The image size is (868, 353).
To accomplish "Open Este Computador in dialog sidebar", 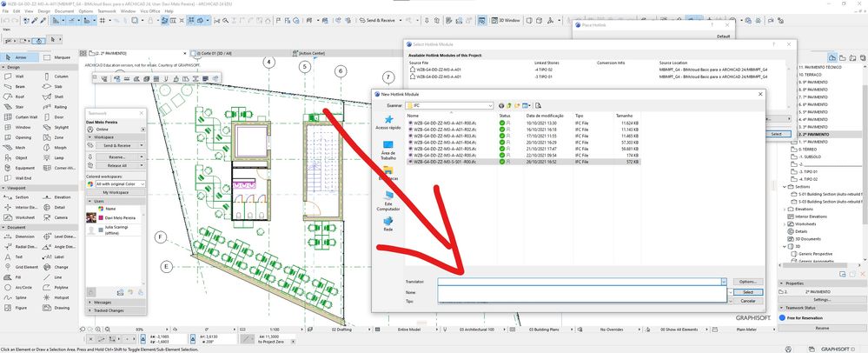I will (x=388, y=202).
